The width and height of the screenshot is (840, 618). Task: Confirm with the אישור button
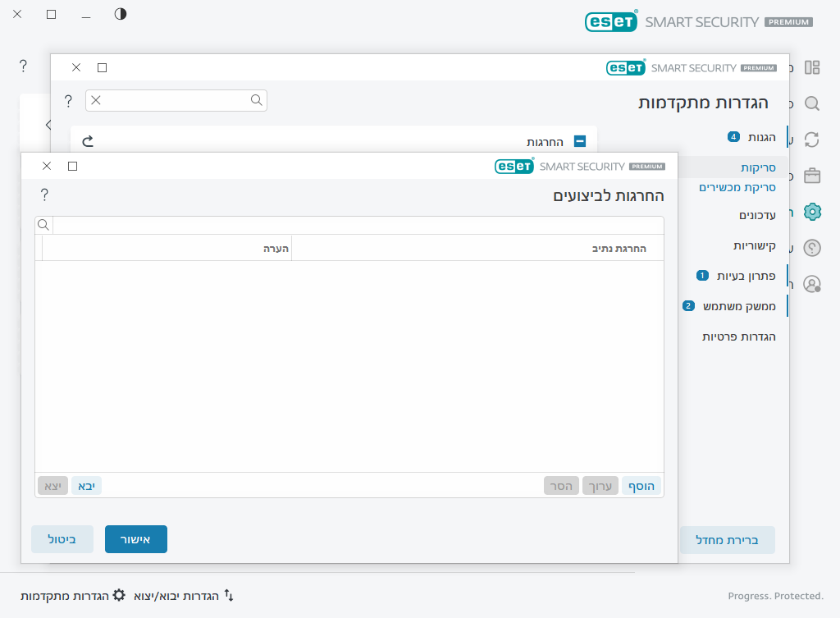(x=136, y=539)
